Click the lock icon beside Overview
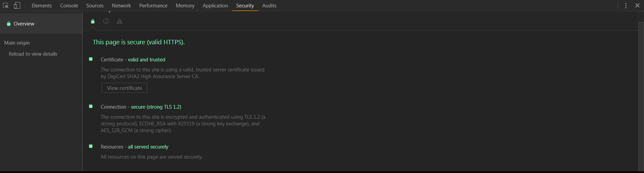The width and height of the screenshot is (644, 173). click(x=9, y=24)
